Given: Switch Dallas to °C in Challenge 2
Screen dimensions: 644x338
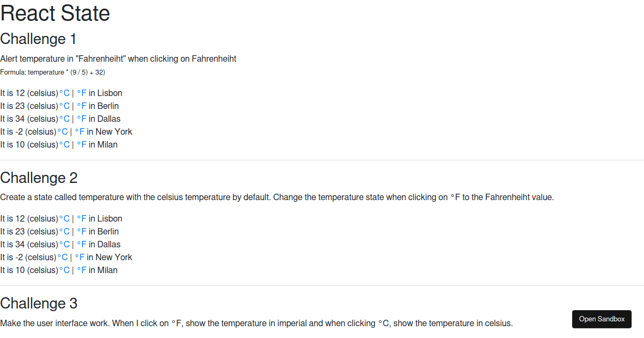Looking at the screenshot, I should point(64,244).
